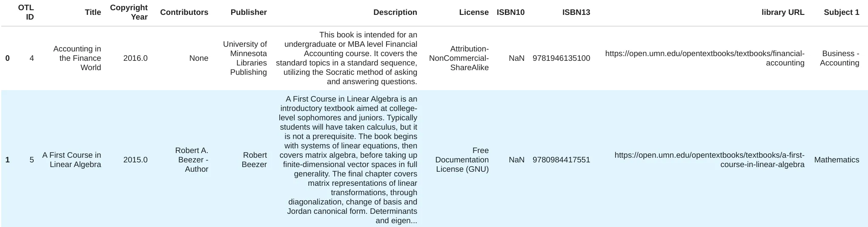868x227 pixels.
Task: Click the ISBN13 column header
Action: [x=576, y=12]
